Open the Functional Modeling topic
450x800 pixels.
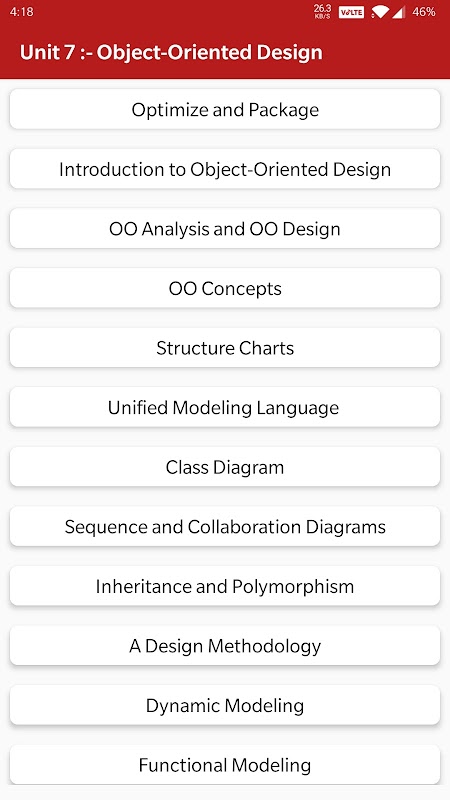pyautogui.click(x=225, y=765)
